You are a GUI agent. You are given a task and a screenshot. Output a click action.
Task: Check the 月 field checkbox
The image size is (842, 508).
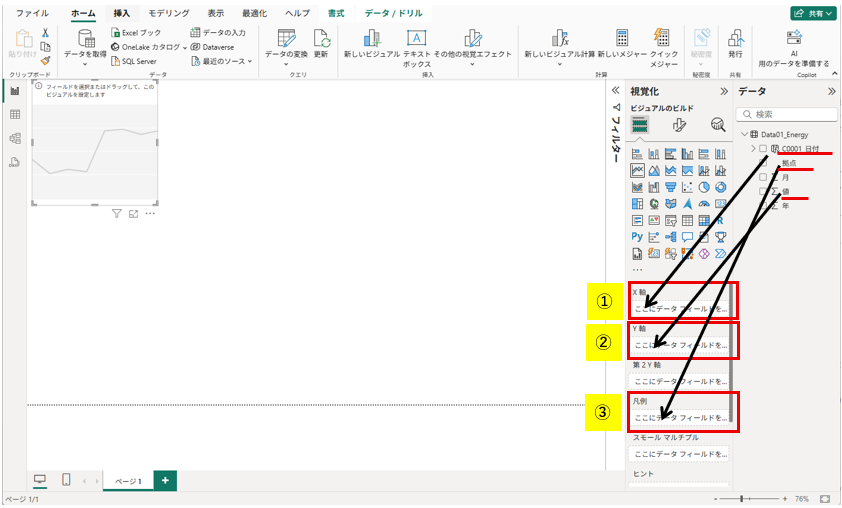click(763, 177)
